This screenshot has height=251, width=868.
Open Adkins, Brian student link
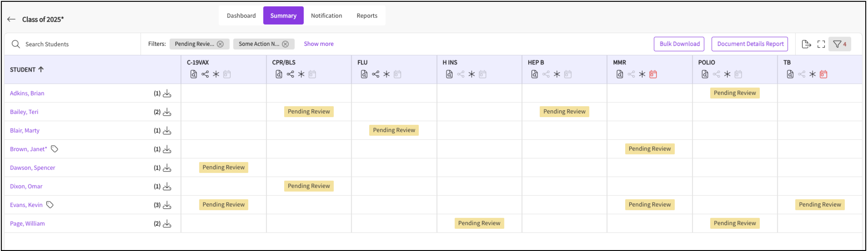[27, 93]
